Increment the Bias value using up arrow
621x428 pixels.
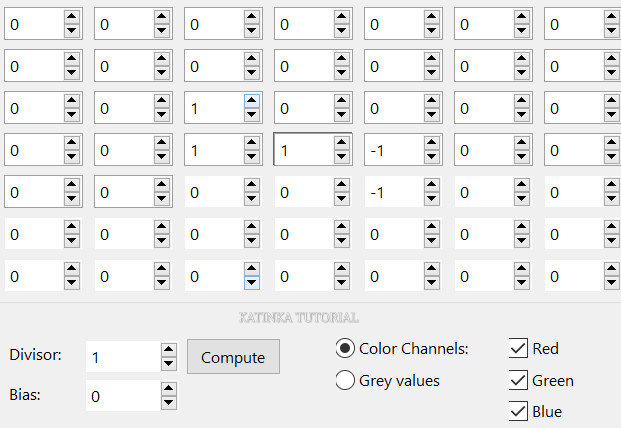coord(169,390)
